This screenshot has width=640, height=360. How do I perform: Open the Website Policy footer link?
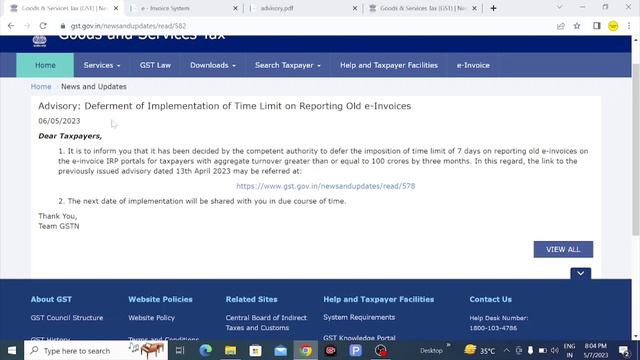point(151,318)
